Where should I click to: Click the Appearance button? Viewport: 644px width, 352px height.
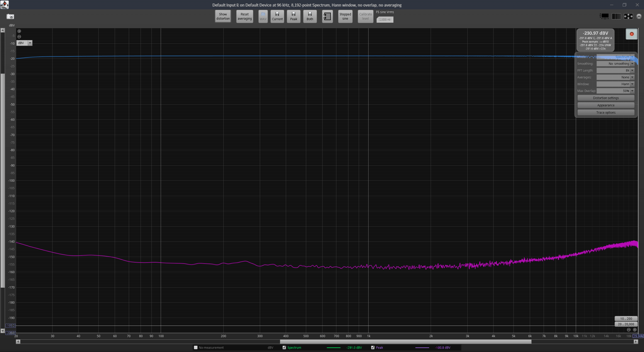pos(606,105)
